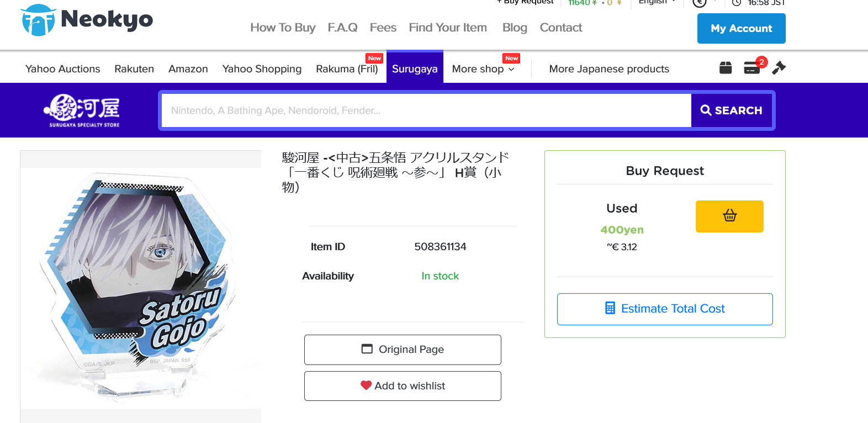Click the credit card icon with badge 2
The width and height of the screenshot is (868, 423).
(x=752, y=67)
